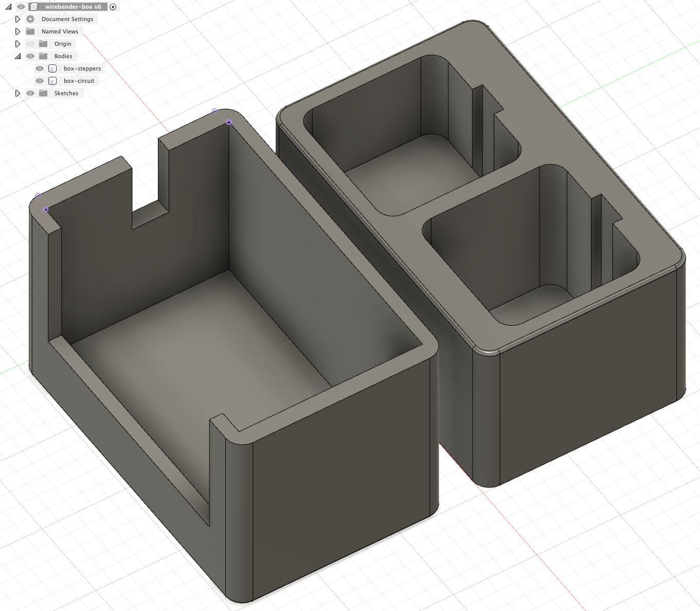
Task: Click the box-circuit body icon
Action: [x=52, y=81]
